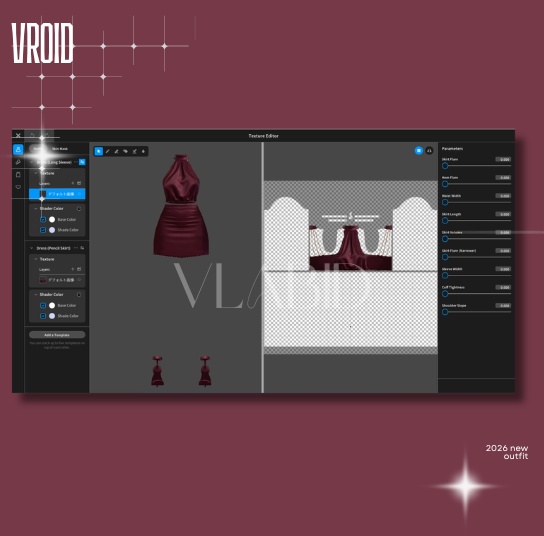The height and width of the screenshot is (536, 544).
Task: Reset Shader Color for Dress (Pencil Skirt)
Action: point(79,295)
